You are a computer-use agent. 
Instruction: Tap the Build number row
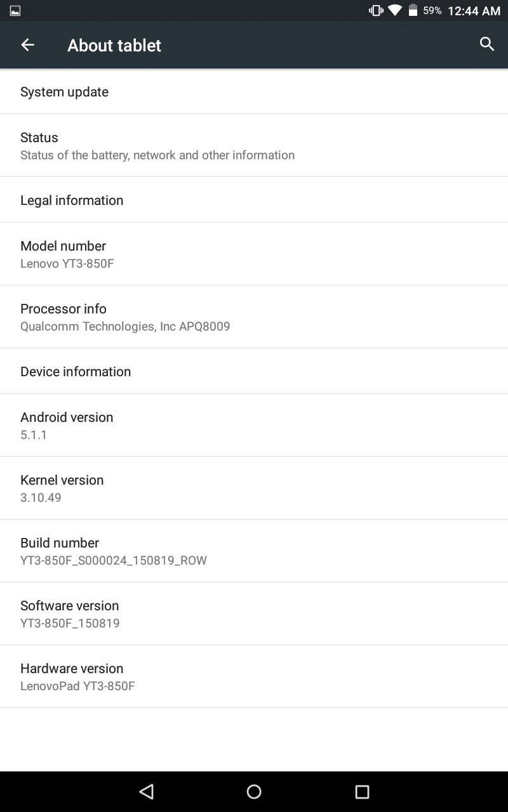pyautogui.click(x=254, y=551)
